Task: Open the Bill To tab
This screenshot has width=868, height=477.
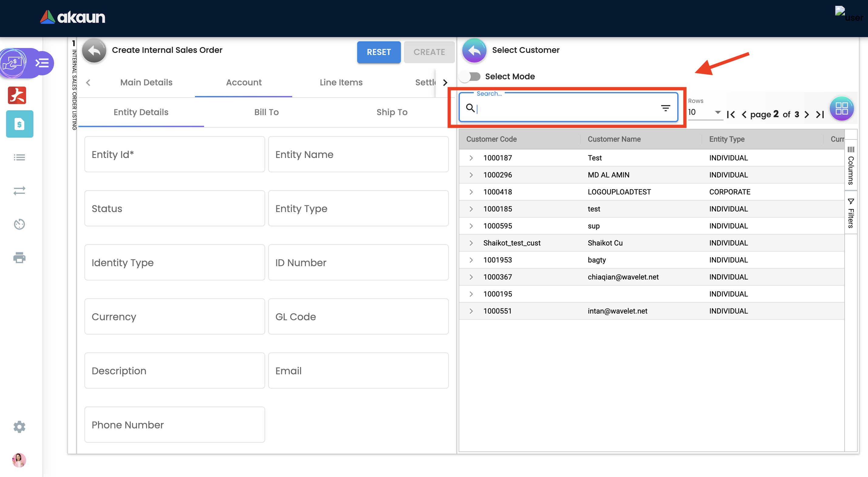Action: [x=266, y=112]
